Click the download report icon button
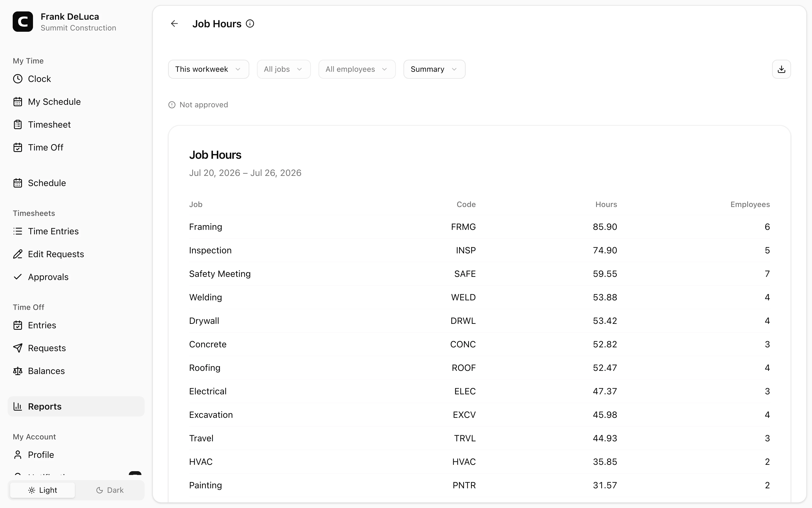The height and width of the screenshot is (508, 812). coord(782,69)
